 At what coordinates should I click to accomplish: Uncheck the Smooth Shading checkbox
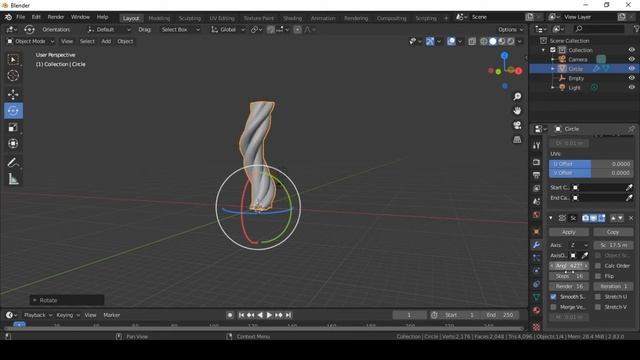click(553, 297)
